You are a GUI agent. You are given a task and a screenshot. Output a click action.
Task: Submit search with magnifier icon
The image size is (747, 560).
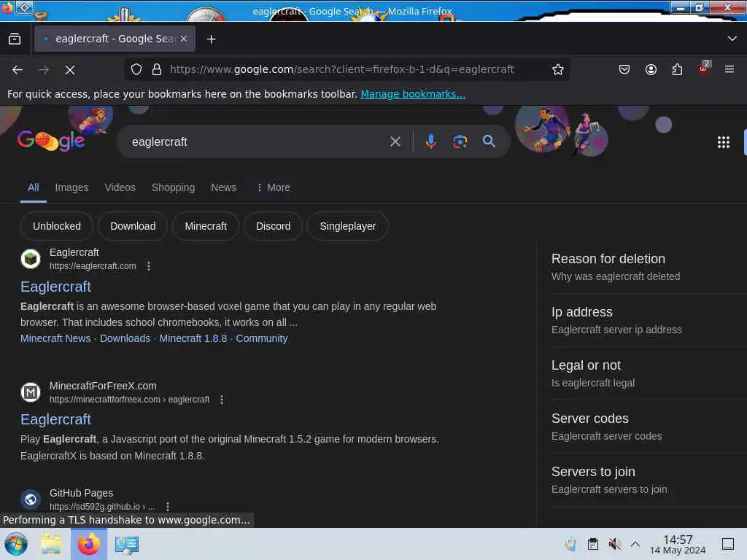point(489,141)
